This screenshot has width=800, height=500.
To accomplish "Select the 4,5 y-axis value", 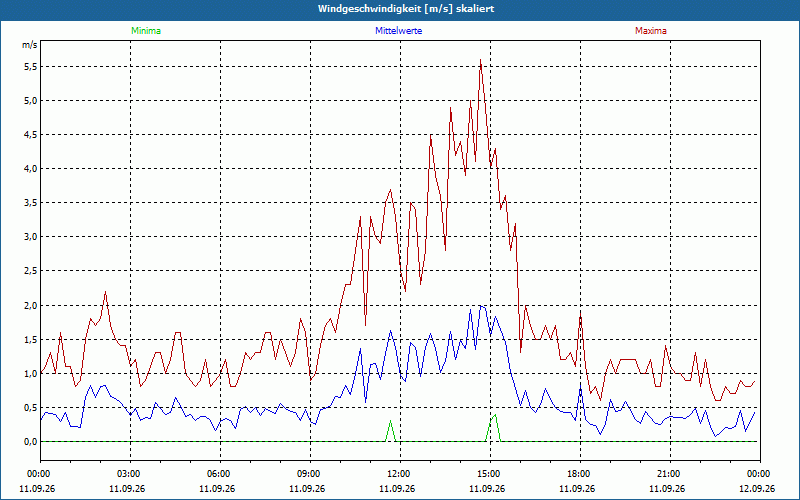I will point(31,135).
